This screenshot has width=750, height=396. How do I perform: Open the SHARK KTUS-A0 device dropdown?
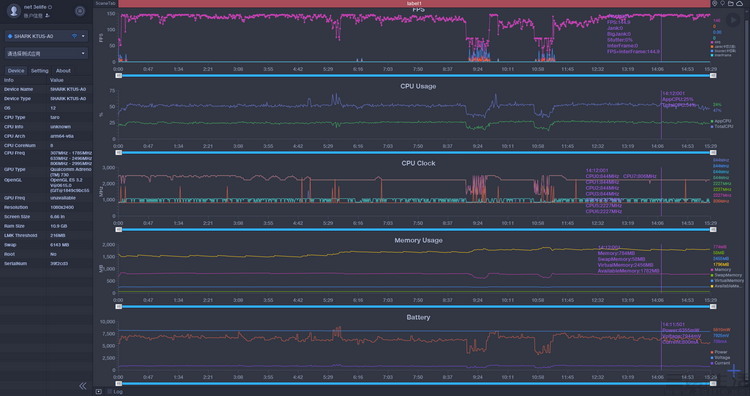[x=46, y=36]
